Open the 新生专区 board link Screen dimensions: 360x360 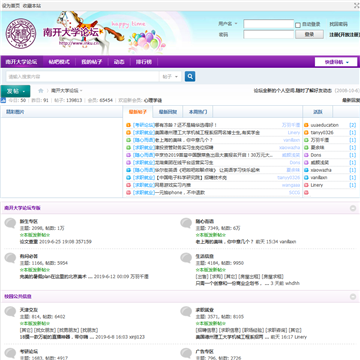(x=29, y=221)
